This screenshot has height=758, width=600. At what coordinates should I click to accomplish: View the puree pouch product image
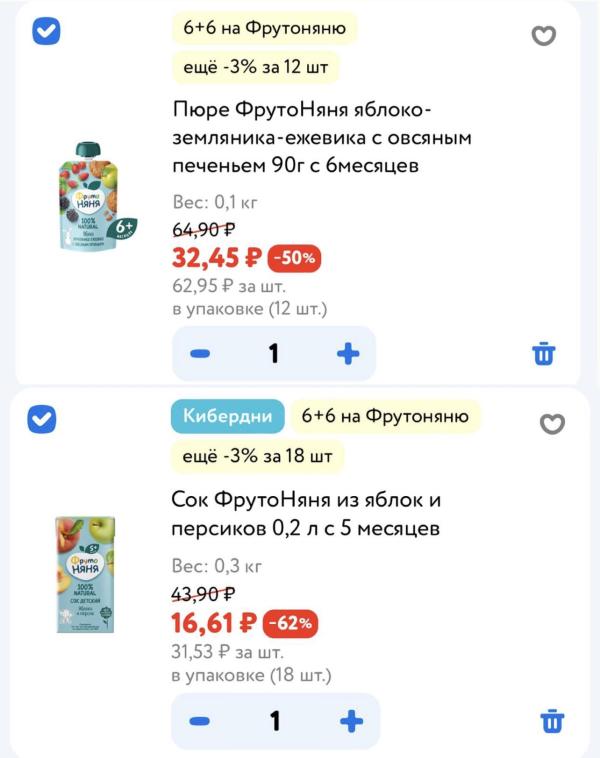[95, 197]
